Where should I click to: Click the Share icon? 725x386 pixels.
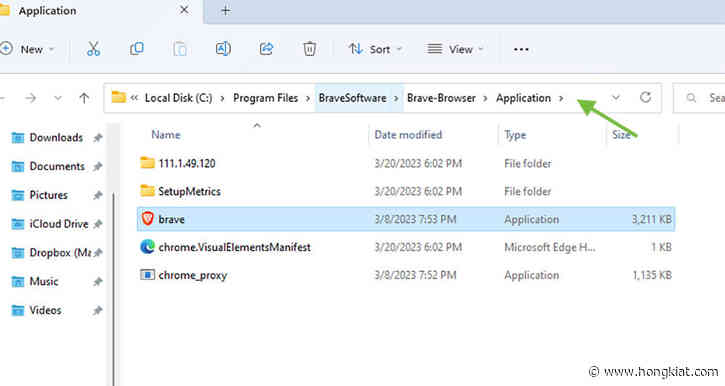click(x=266, y=49)
